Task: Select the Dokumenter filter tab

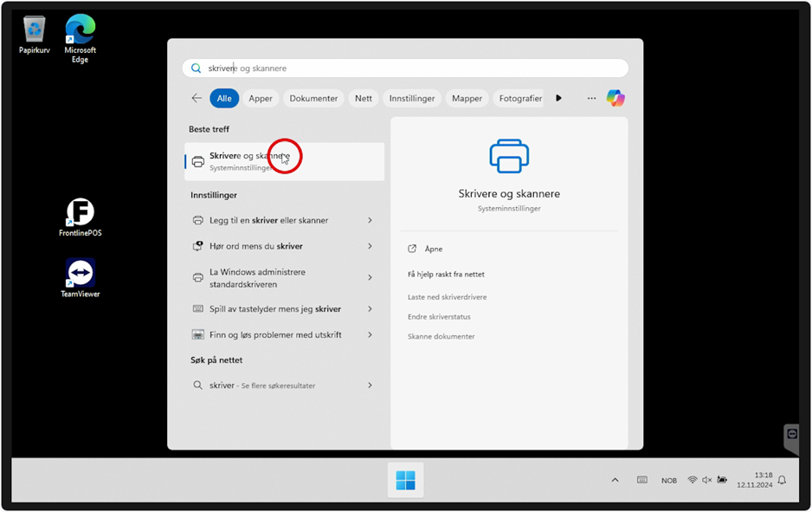Action: coord(313,98)
